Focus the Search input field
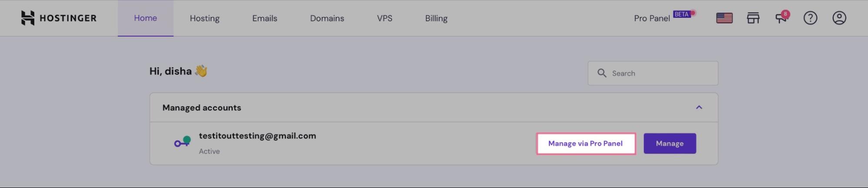This screenshot has width=868, height=188. (x=660, y=73)
